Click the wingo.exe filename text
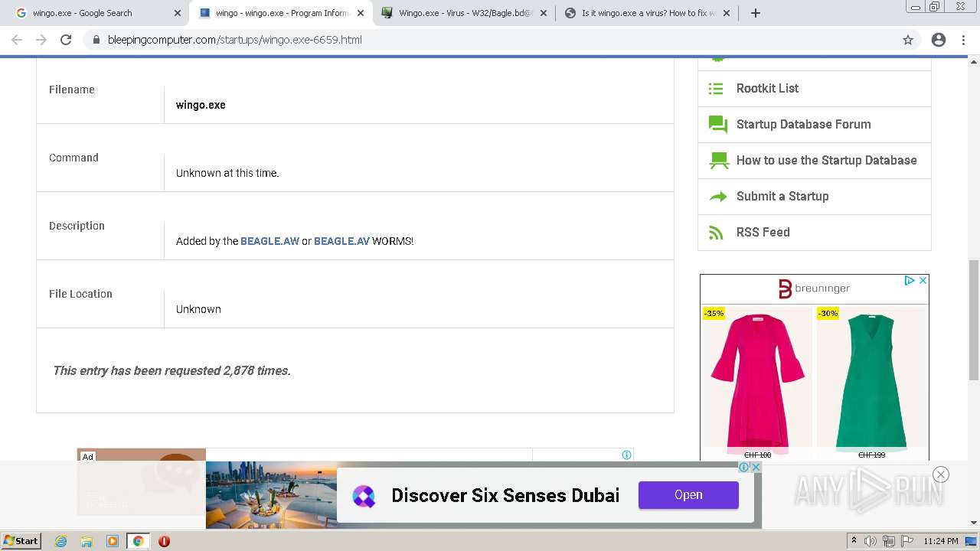Viewport: 980px width, 551px height. click(201, 105)
